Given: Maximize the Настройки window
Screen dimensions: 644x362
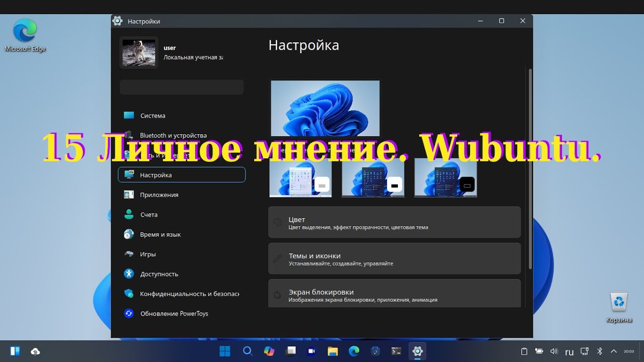Looking at the screenshot, I should tap(502, 21).
